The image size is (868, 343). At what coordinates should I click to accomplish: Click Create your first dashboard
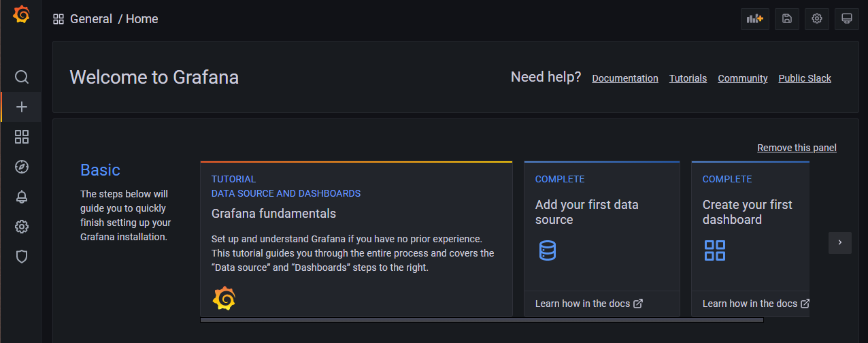coord(747,212)
